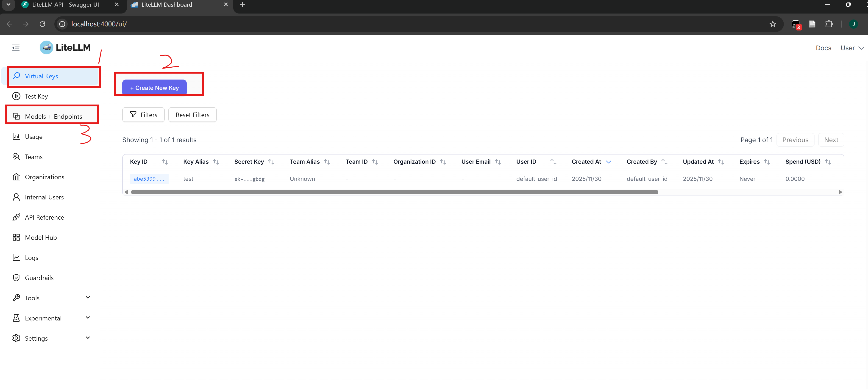The height and width of the screenshot is (389, 868).
Task: Open Guardrails via its shield icon
Action: 16,278
